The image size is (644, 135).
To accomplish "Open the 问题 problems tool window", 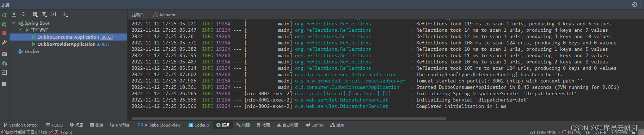I will click(x=76, y=125).
